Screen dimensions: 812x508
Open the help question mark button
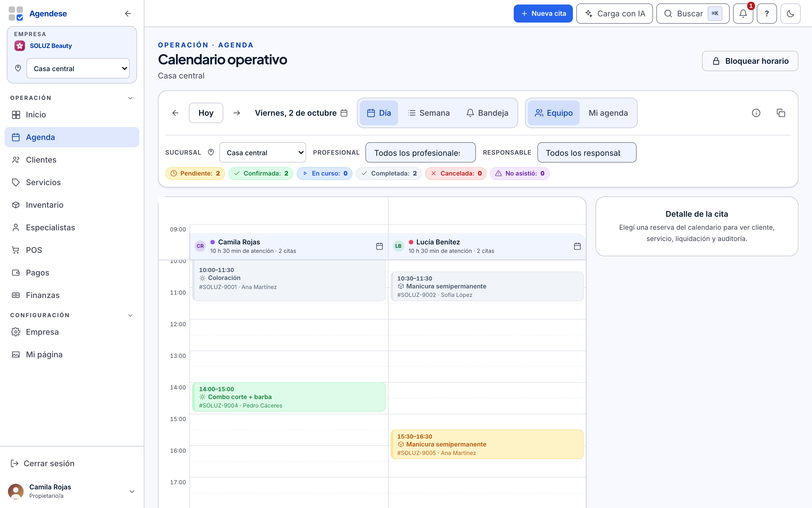tap(767, 14)
